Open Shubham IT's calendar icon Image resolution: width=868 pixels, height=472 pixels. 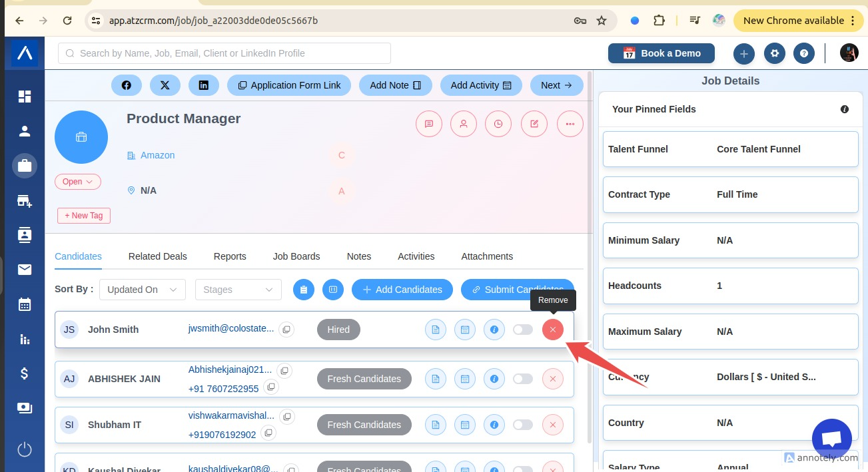(465, 425)
